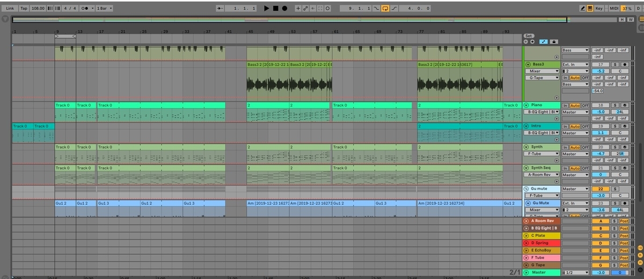Set Intro track monitor to In
The image size is (644, 279).
click(565, 126)
